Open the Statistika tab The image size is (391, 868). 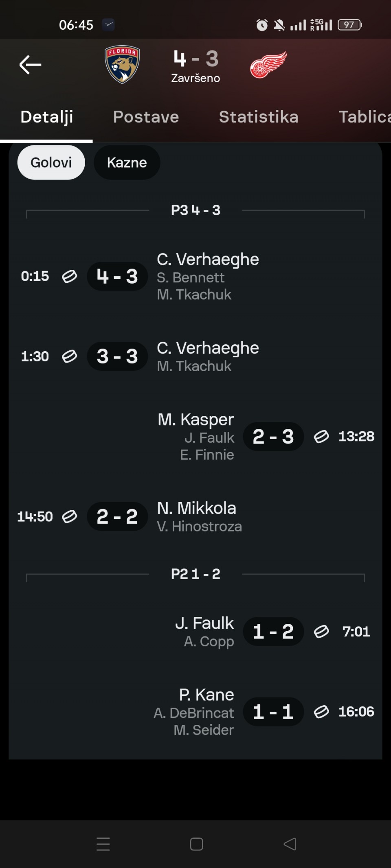(x=259, y=117)
